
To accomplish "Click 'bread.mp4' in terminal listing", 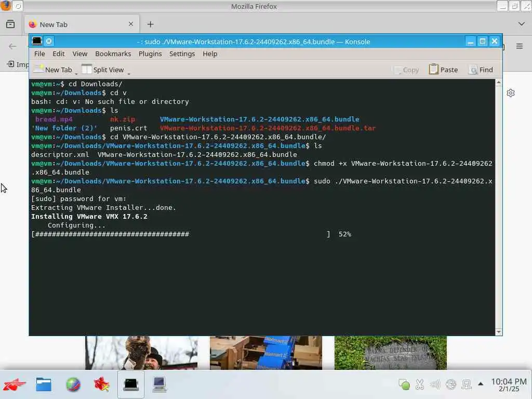I will point(54,119).
